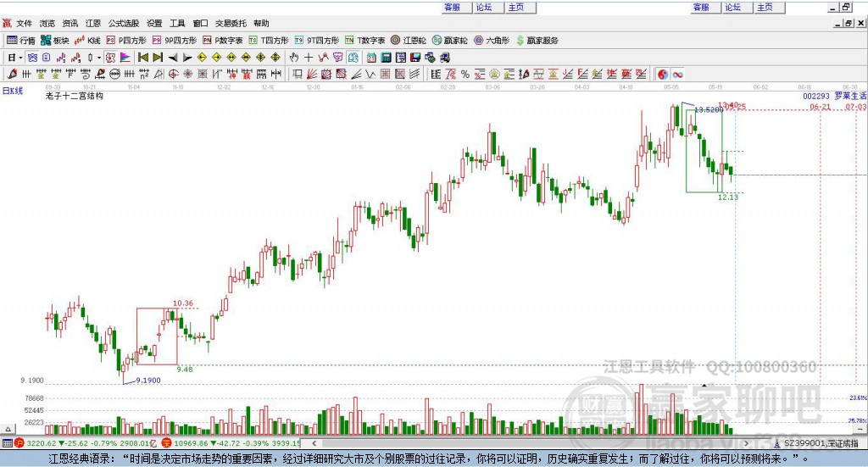Expand the candlestick style dropdown arrow
This screenshot has height=467, width=868.
pyautogui.click(x=99, y=58)
